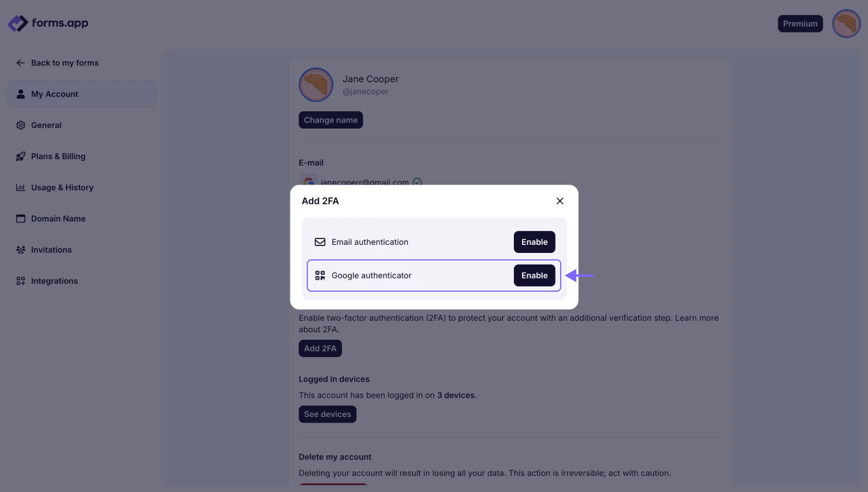Click the Usage & History chart icon
This screenshot has height=492, width=868.
click(x=20, y=188)
